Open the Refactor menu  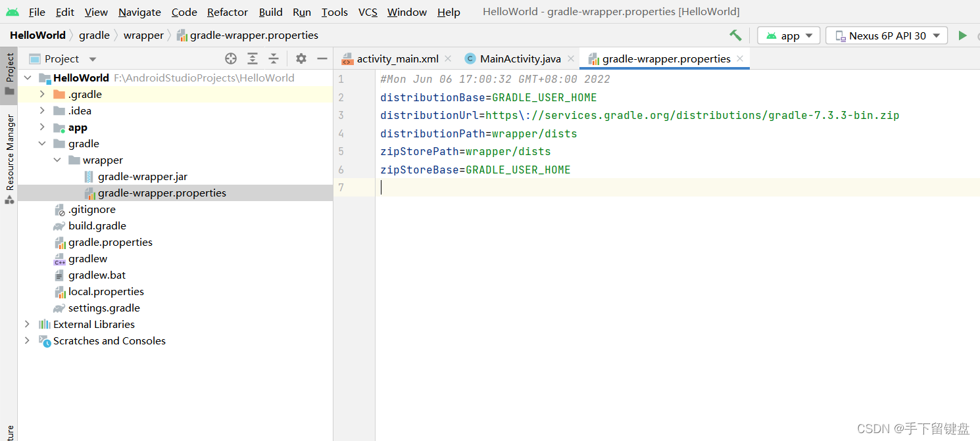tap(228, 12)
